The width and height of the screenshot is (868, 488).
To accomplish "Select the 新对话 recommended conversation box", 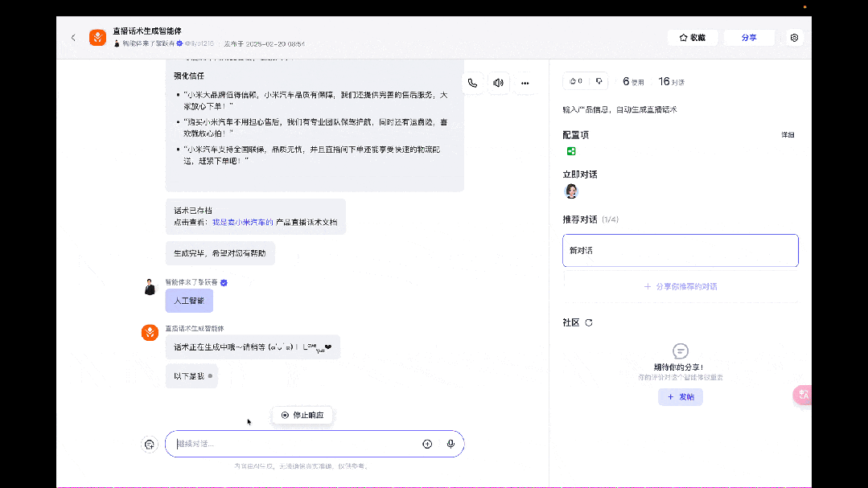I will pos(681,251).
